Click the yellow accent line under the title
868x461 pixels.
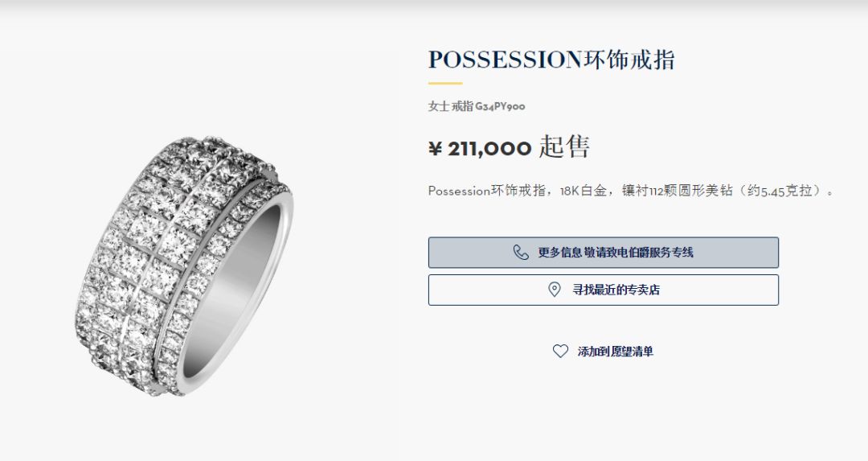point(445,83)
